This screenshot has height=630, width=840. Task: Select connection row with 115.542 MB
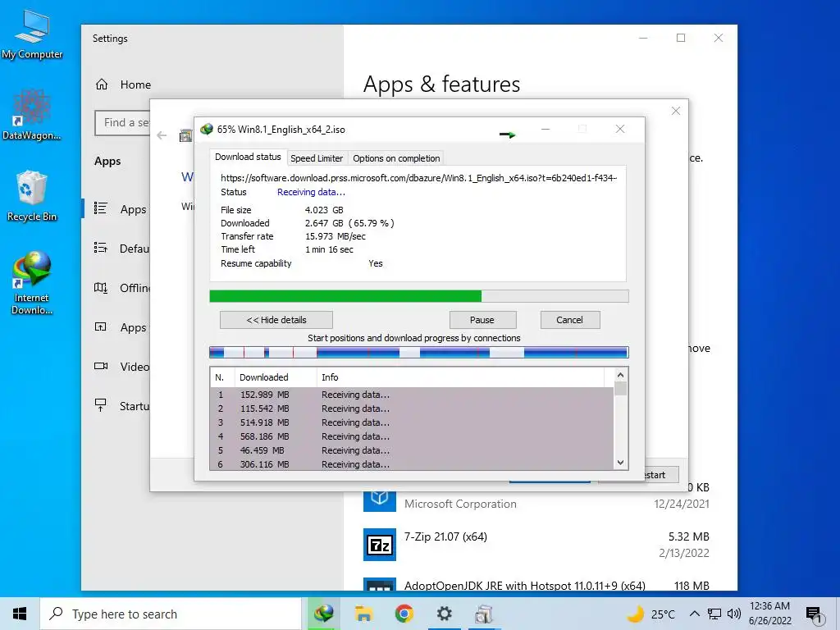[412, 409]
